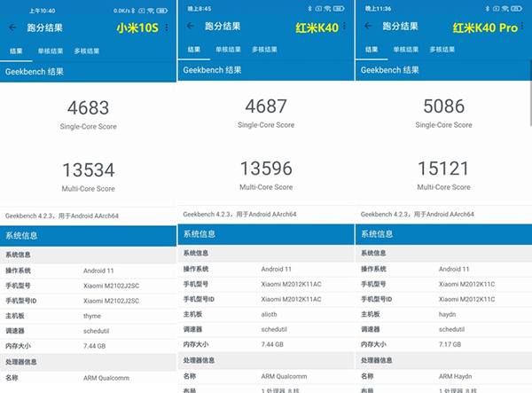This screenshot has width=532, height=393.
Task: Open three-dot menu on K40 Pro screen
Action: pos(523,28)
